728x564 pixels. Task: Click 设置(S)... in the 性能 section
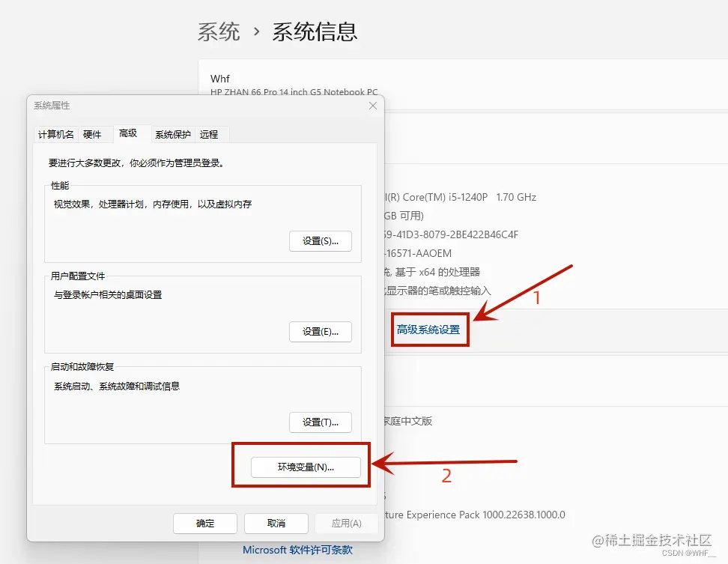point(321,241)
